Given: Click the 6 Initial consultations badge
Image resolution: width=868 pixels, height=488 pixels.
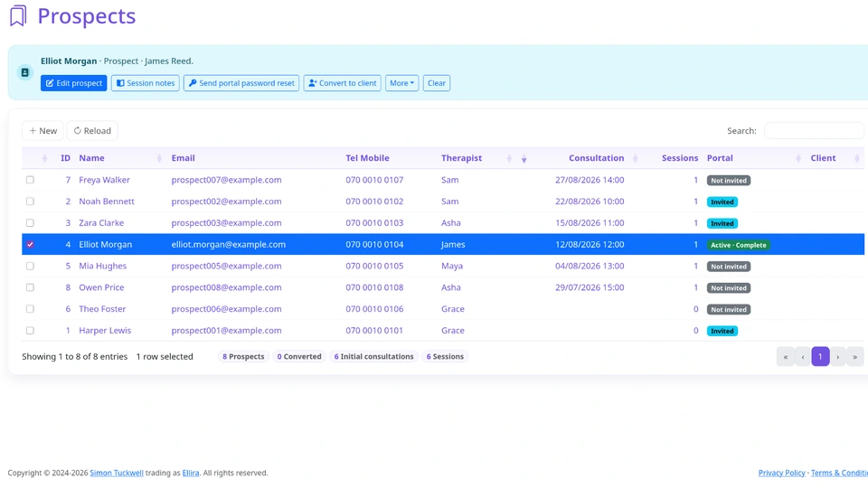Looking at the screenshot, I should (x=373, y=357).
